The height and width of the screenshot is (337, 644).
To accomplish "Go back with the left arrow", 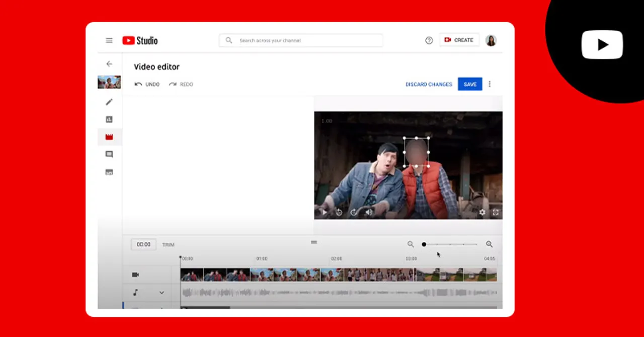I will pyautogui.click(x=109, y=64).
